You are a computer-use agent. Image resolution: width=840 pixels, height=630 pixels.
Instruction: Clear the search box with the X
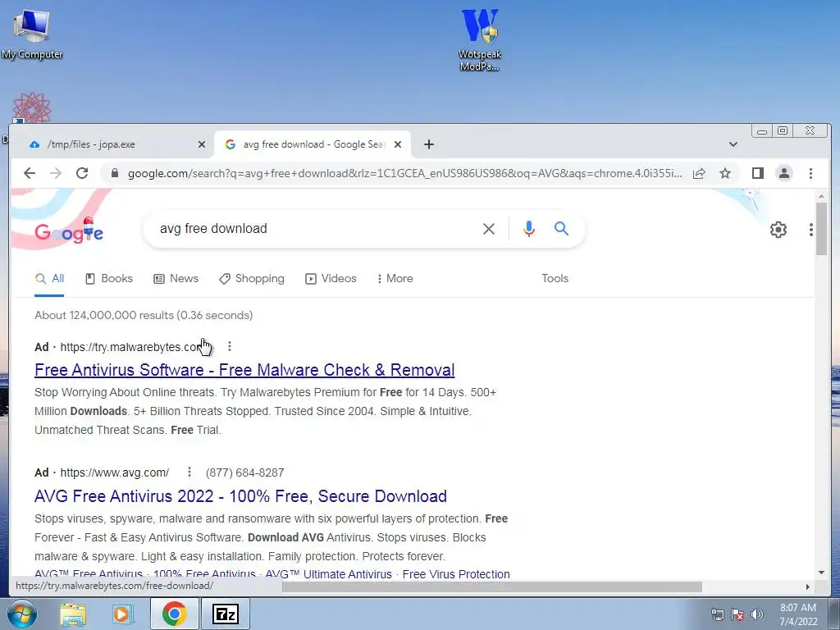[489, 229]
